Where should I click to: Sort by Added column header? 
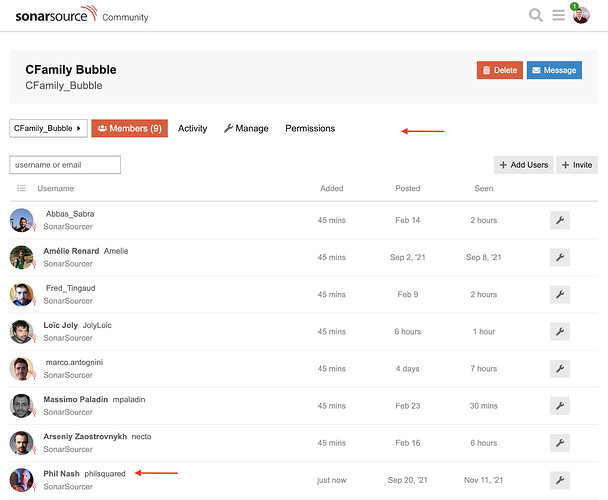click(332, 189)
